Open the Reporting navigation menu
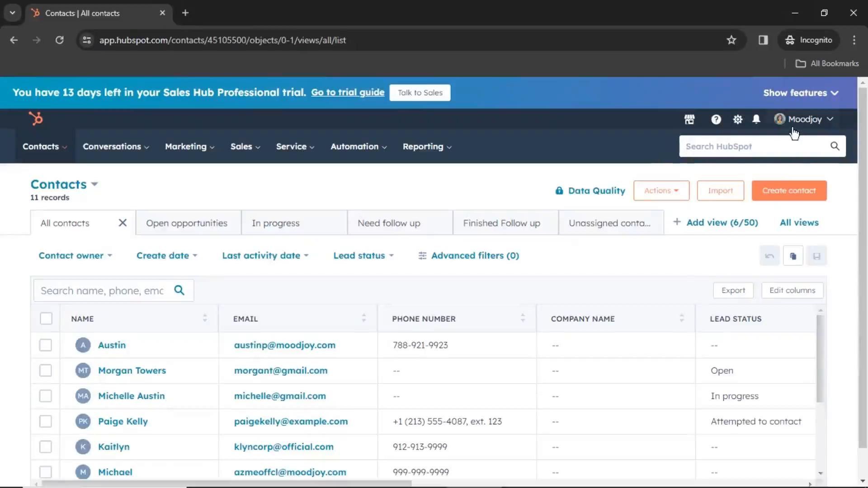Viewport: 868px width, 488px height. pyautogui.click(x=427, y=147)
